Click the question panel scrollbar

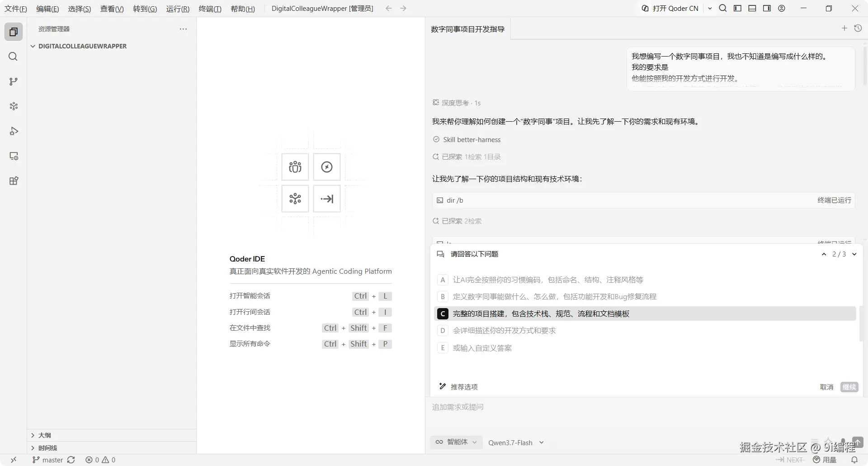click(860, 323)
